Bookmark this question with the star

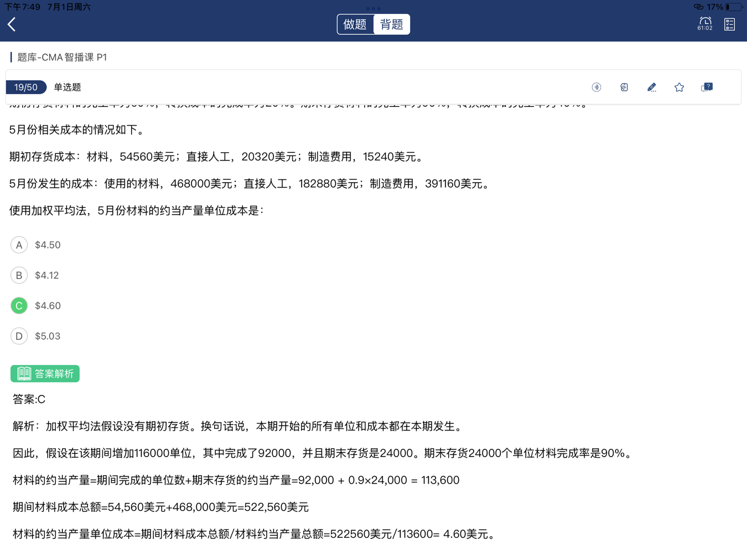point(679,87)
